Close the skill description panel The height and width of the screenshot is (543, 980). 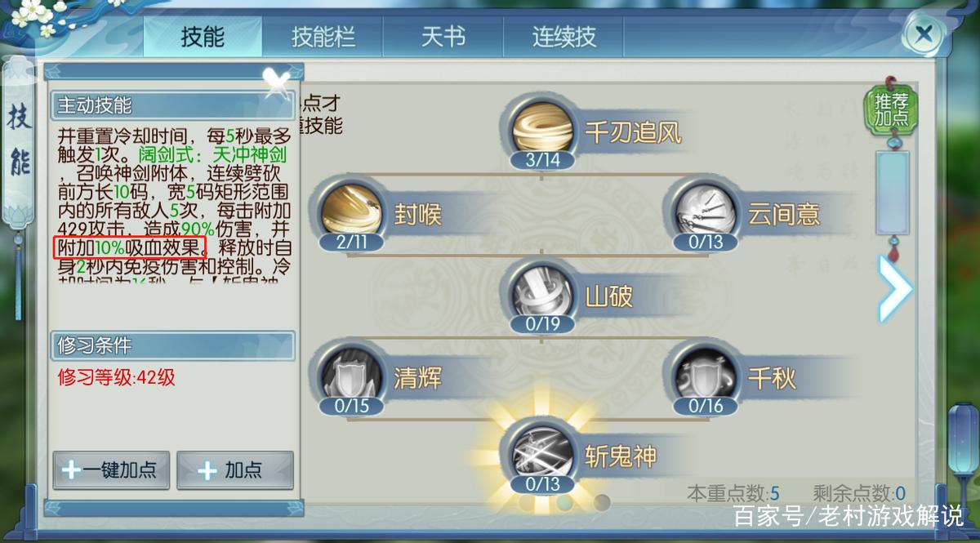[x=277, y=82]
